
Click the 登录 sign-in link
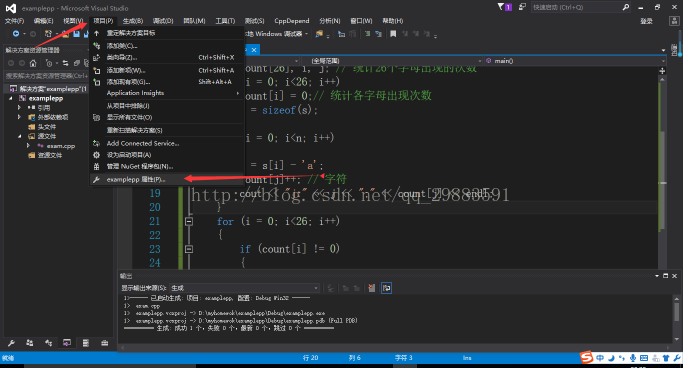click(x=646, y=21)
